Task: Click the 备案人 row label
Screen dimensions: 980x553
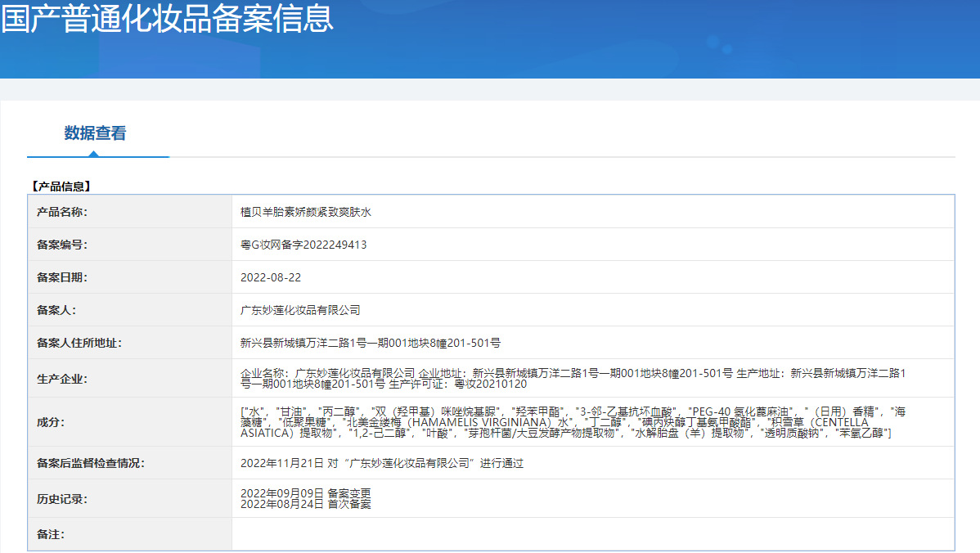Action: (x=56, y=310)
